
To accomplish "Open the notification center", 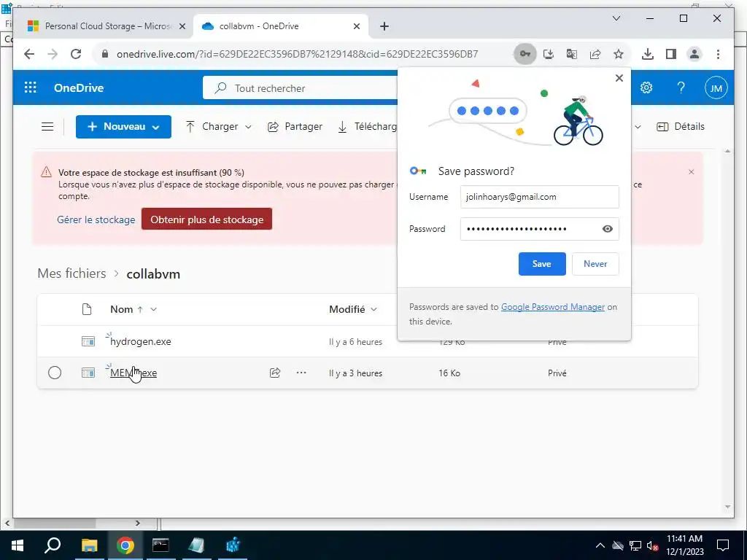I will (x=723, y=545).
